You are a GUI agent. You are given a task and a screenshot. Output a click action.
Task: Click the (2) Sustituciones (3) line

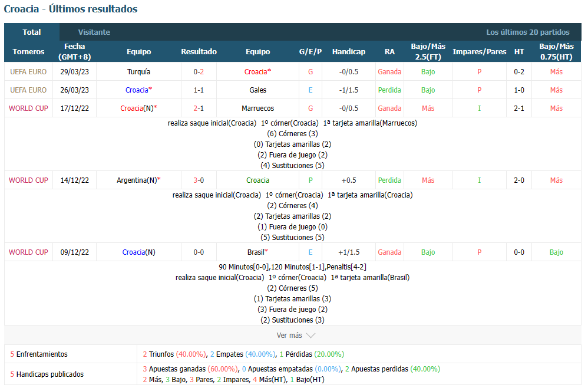coord(292,320)
